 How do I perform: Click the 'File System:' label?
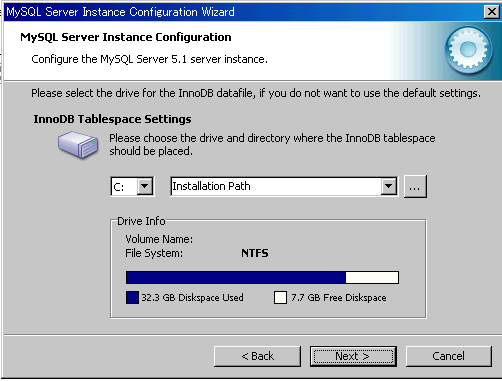click(154, 253)
